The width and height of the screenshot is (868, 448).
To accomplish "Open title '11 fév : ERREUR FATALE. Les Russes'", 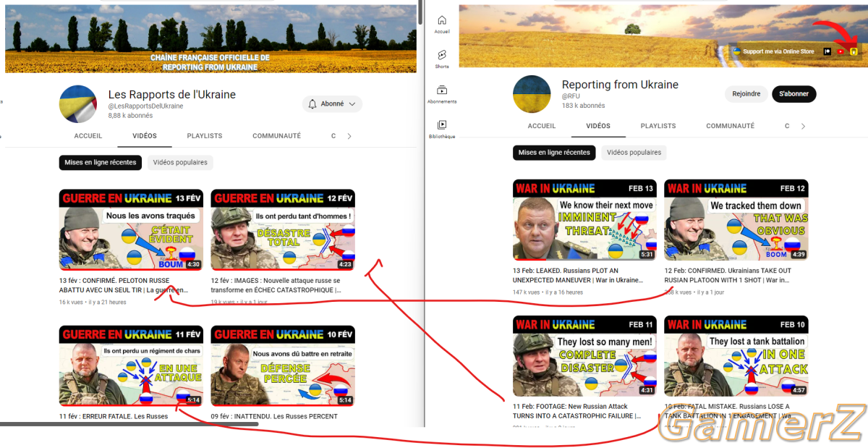I will tap(114, 416).
